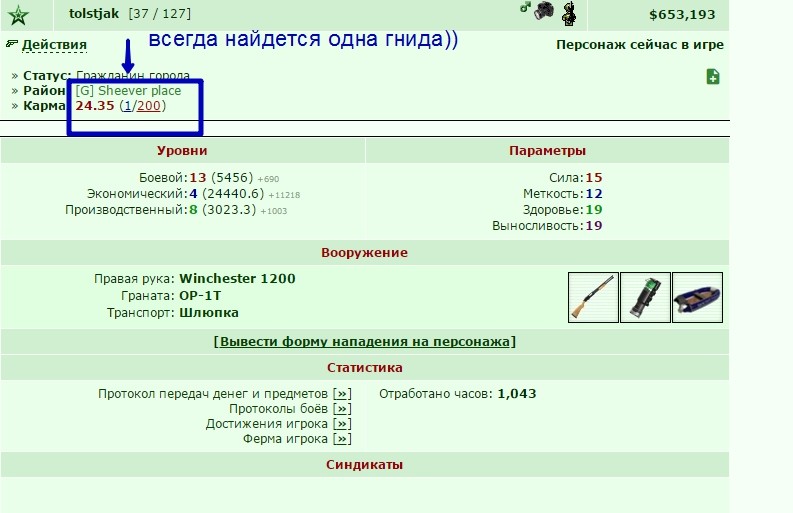793x513 pixels.
Task: Click the Выносливость parameter value 19
Action: pyautogui.click(x=594, y=226)
